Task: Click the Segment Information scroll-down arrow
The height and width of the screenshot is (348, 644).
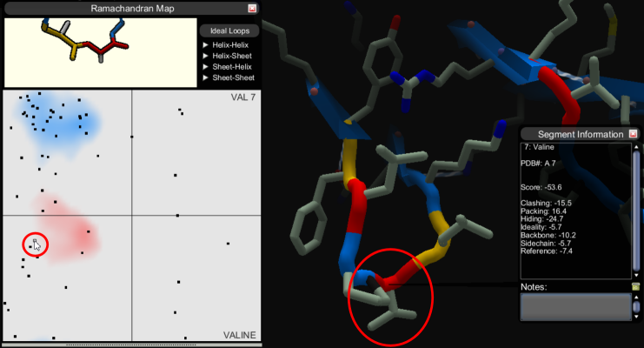Action: tap(636, 275)
